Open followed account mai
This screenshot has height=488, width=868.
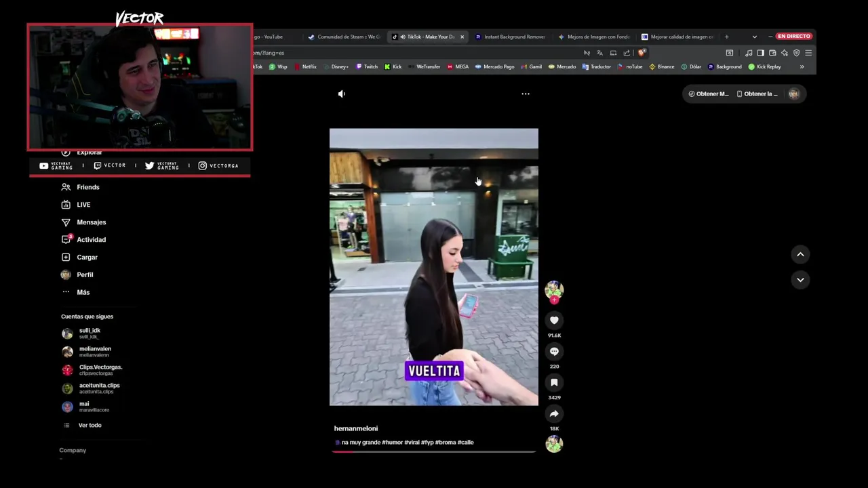(85, 406)
